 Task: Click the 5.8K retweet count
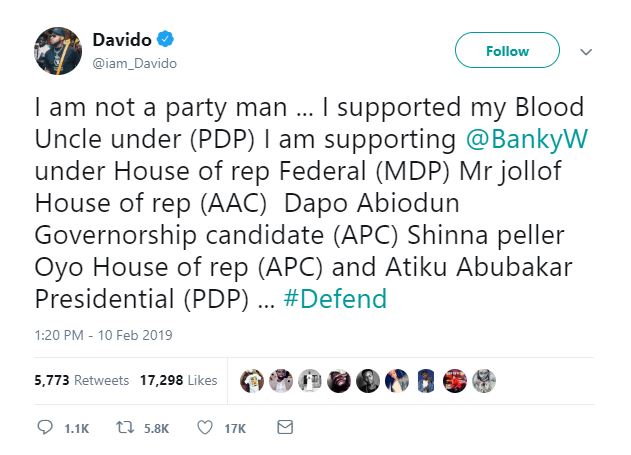click(158, 428)
